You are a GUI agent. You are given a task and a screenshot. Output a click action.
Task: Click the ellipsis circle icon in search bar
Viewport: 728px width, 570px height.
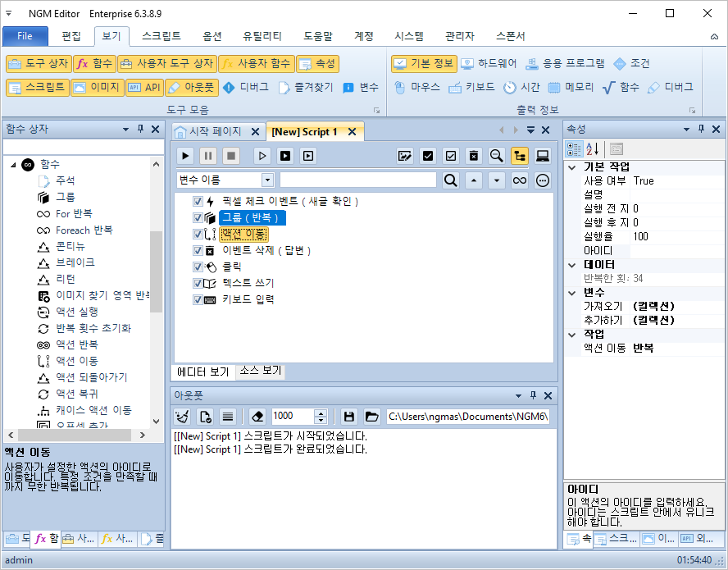point(542,180)
